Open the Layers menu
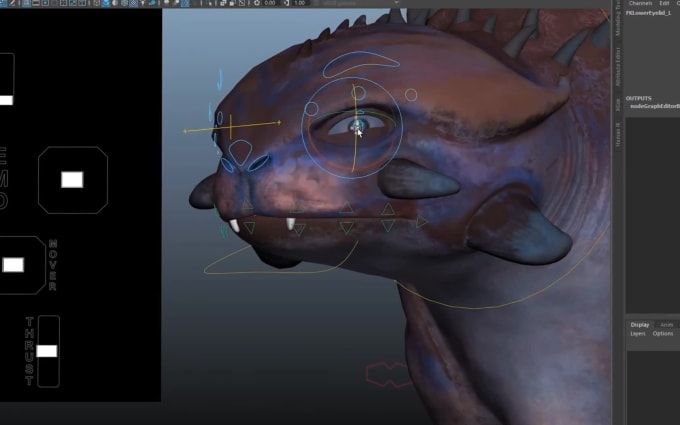Screen dimensions: 680x425 tap(638, 333)
